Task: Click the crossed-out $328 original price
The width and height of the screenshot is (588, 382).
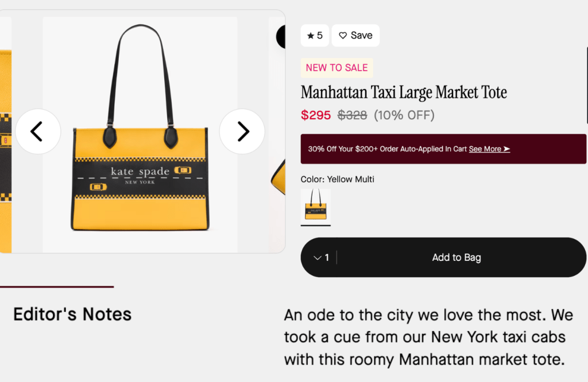Action: click(352, 115)
